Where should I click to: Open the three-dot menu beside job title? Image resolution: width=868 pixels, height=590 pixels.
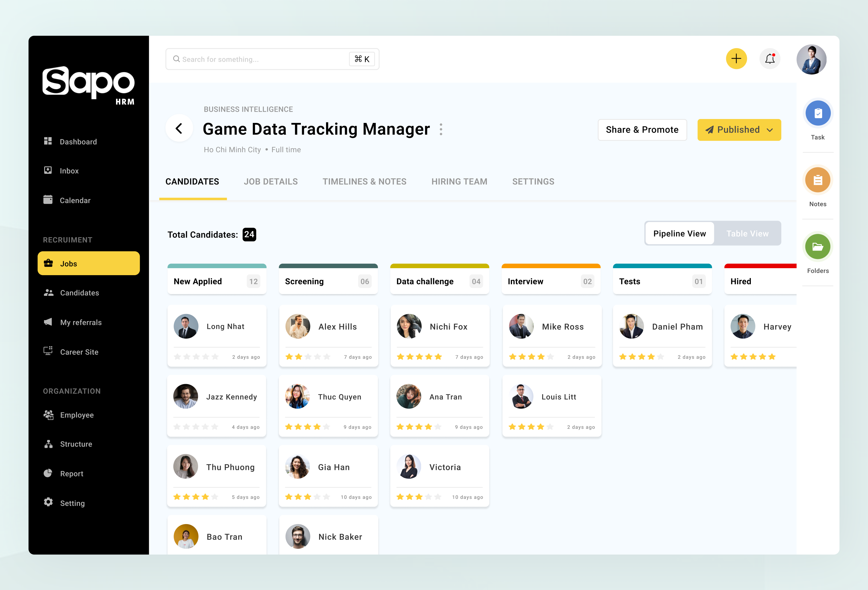(441, 129)
